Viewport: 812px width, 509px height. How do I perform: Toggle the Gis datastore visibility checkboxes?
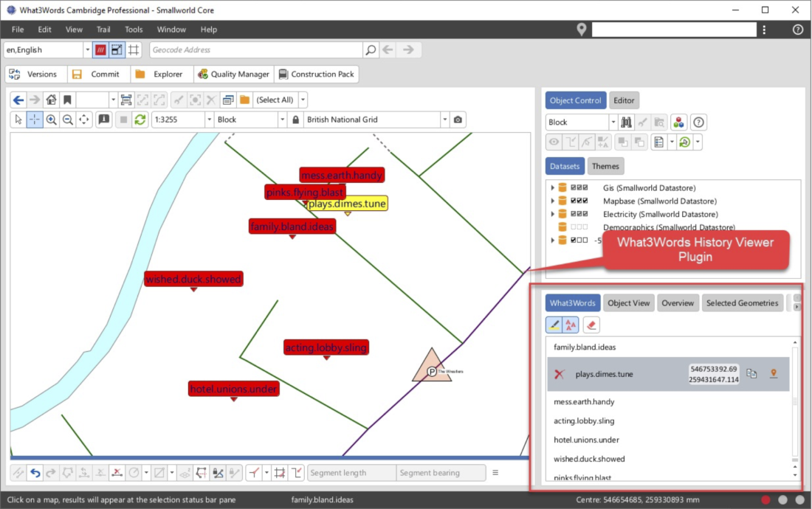point(579,188)
